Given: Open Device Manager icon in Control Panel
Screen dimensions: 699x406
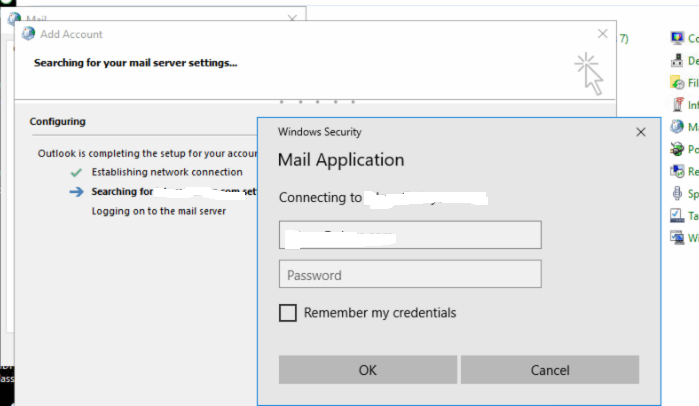Looking at the screenshot, I should pos(677,60).
